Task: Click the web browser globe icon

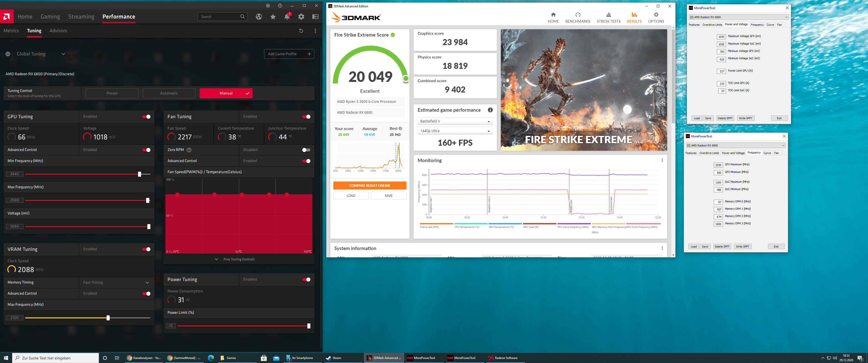Action: pyautogui.click(x=259, y=16)
